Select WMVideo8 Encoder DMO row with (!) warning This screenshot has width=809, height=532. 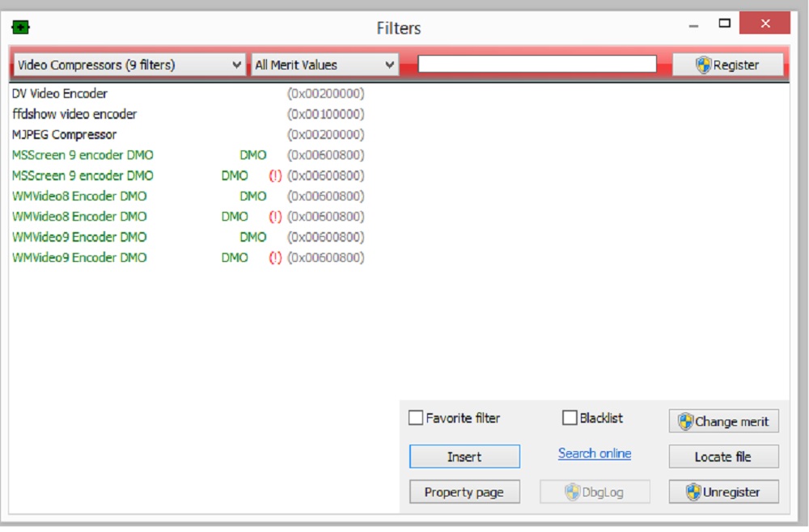tap(188, 217)
